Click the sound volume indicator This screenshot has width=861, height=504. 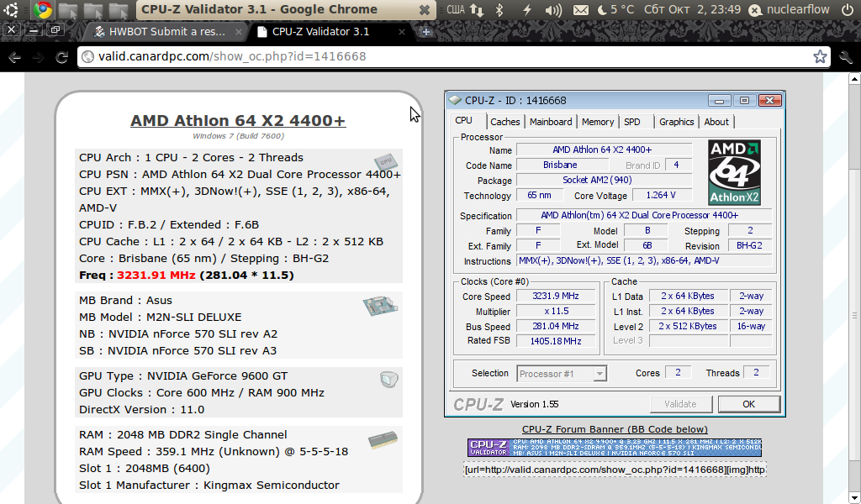pyautogui.click(x=553, y=10)
